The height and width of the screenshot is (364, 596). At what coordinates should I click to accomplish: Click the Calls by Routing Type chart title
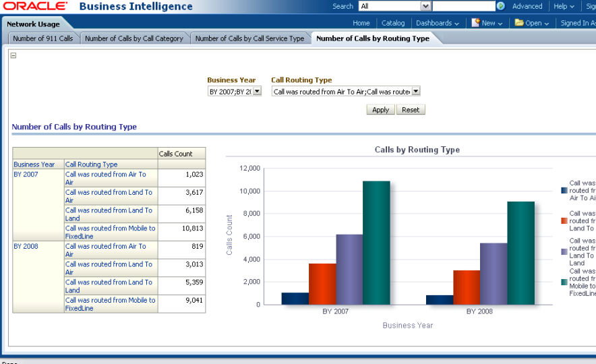coord(417,150)
